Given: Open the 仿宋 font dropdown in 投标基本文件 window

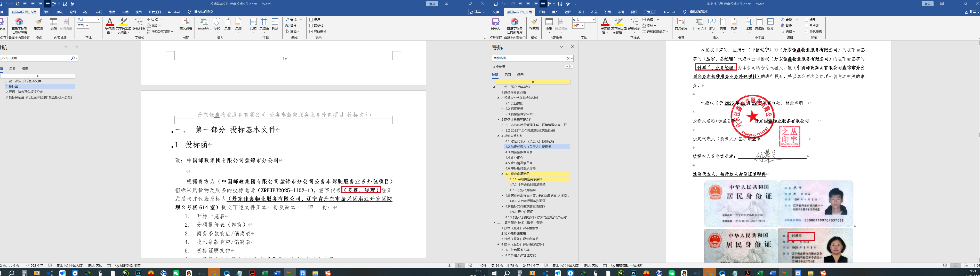Looking at the screenshot, I should [x=98, y=20].
